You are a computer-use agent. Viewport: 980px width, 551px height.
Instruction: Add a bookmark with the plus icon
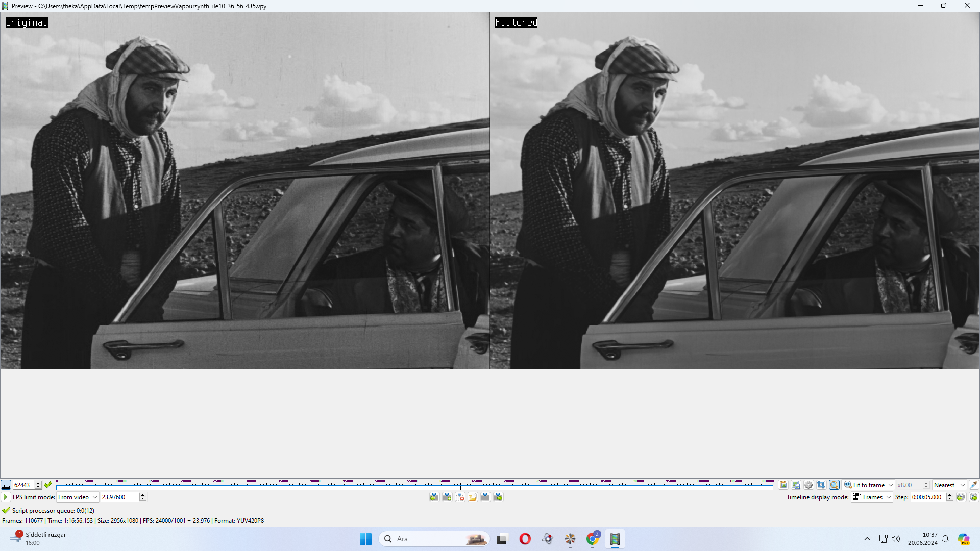click(447, 497)
